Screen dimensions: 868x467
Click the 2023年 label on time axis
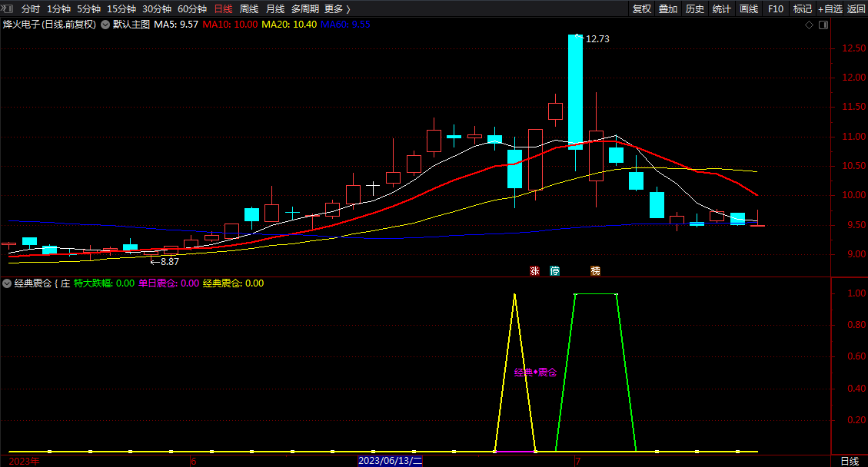point(25,462)
